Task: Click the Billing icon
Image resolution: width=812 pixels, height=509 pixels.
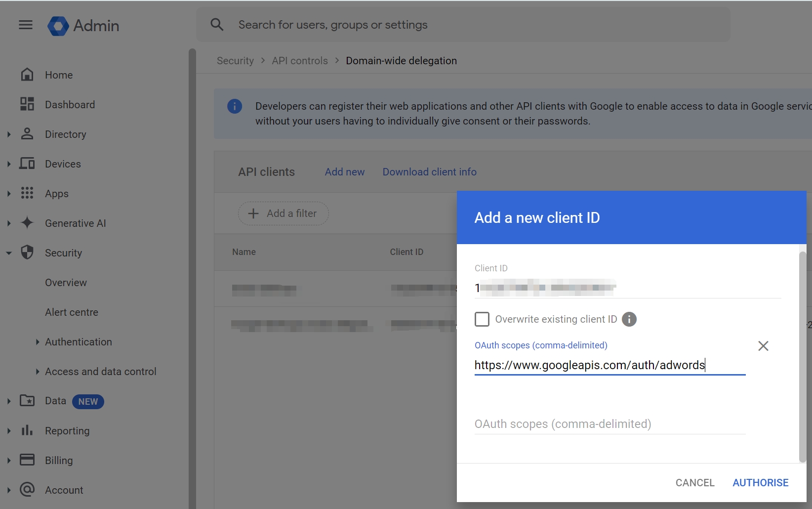Action: [x=28, y=460]
